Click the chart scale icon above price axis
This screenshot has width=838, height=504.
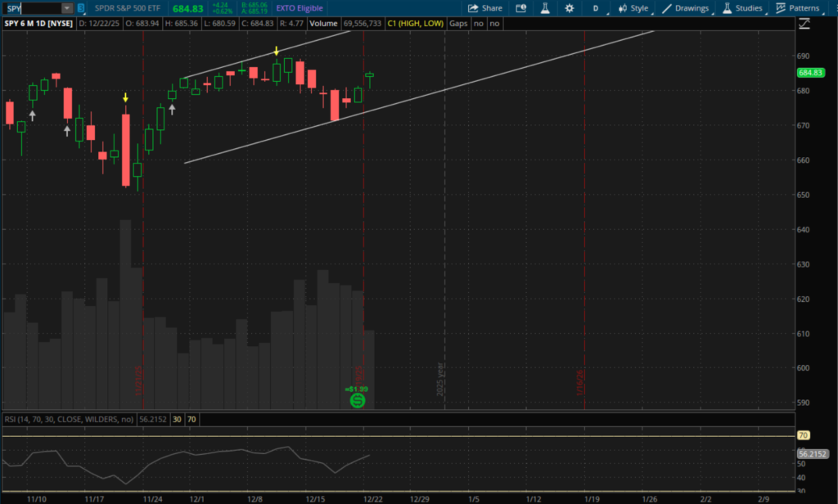[x=806, y=25]
